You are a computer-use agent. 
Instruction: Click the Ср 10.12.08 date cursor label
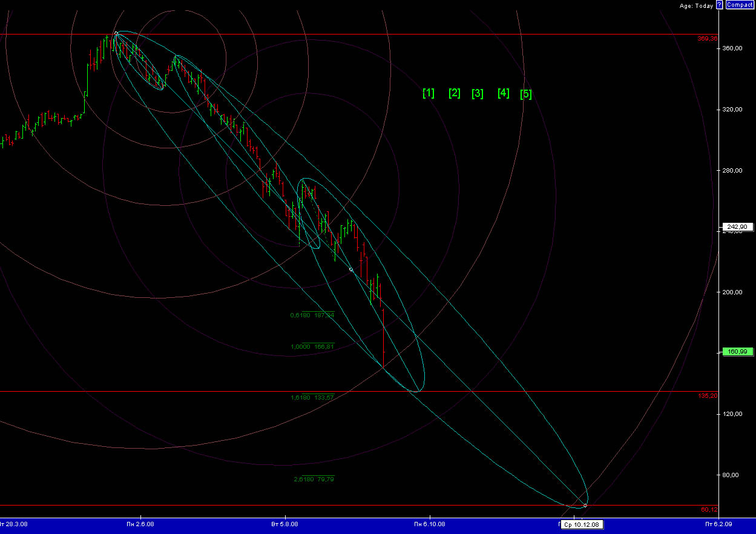pyautogui.click(x=582, y=525)
